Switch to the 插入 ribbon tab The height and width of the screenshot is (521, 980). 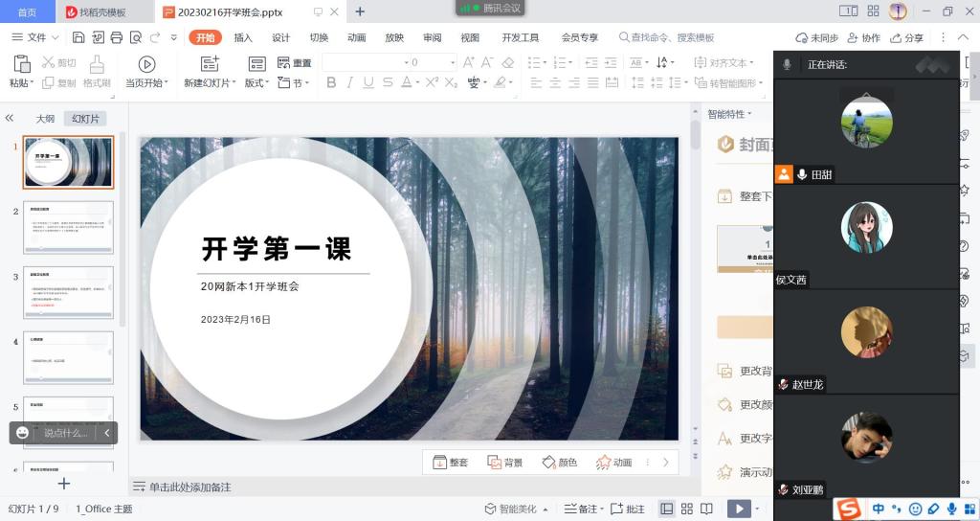point(243,37)
